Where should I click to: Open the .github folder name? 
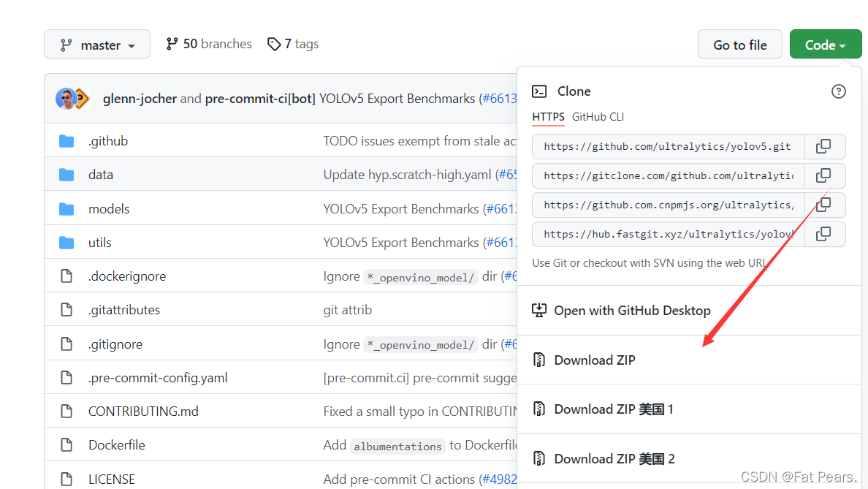(x=108, y=141)
